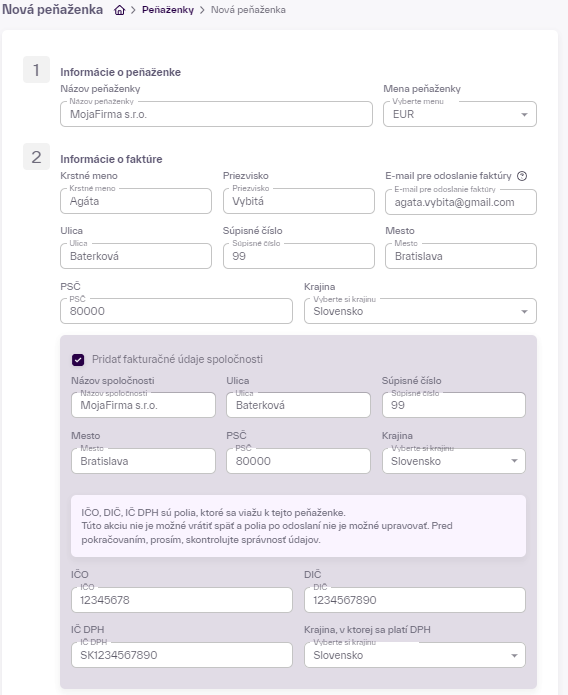Focus the personal PSČ field 80000

pos(176,311)
